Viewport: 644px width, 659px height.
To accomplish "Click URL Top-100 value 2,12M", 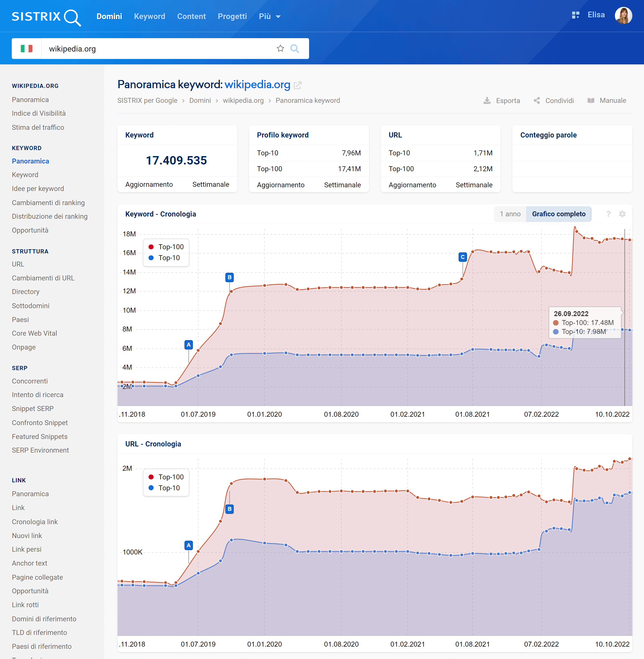I will click(483, 169).
